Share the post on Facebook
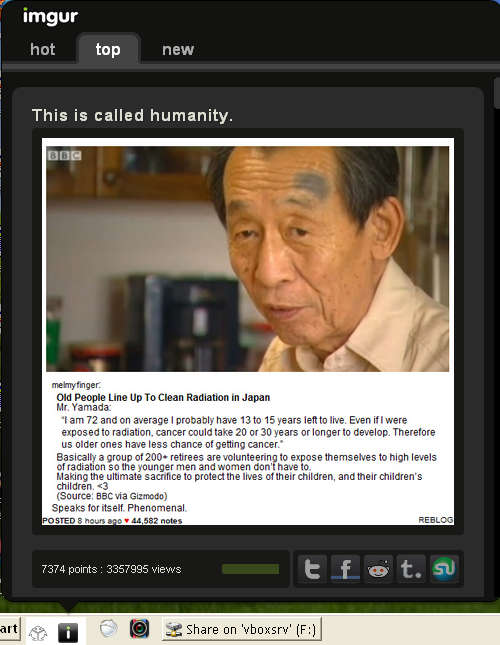 pos(345,569)
